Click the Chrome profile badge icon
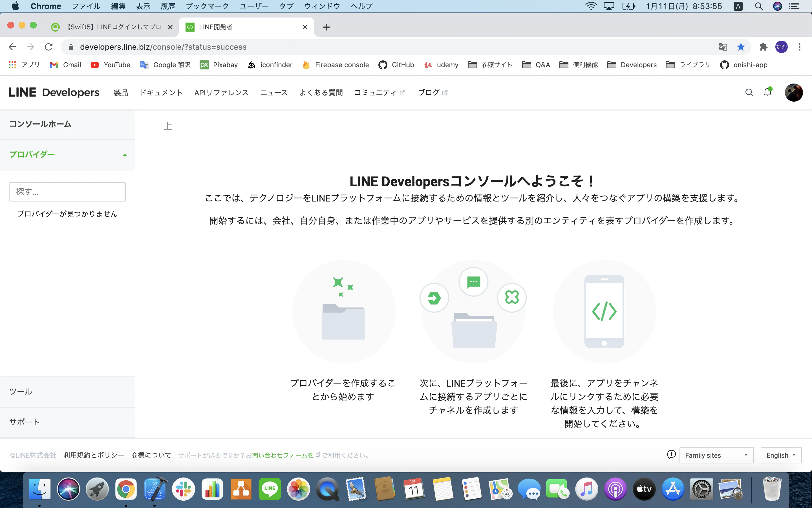Screen dimensions: 812x508 pos(782,47)
